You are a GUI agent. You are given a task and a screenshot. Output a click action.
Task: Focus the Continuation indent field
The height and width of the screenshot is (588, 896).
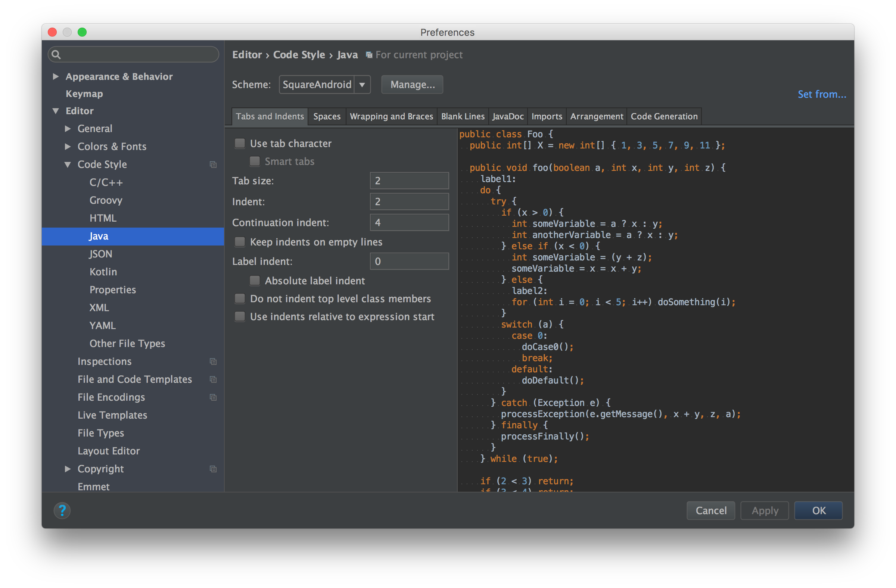pyautogui.click(x=409, y=223)
